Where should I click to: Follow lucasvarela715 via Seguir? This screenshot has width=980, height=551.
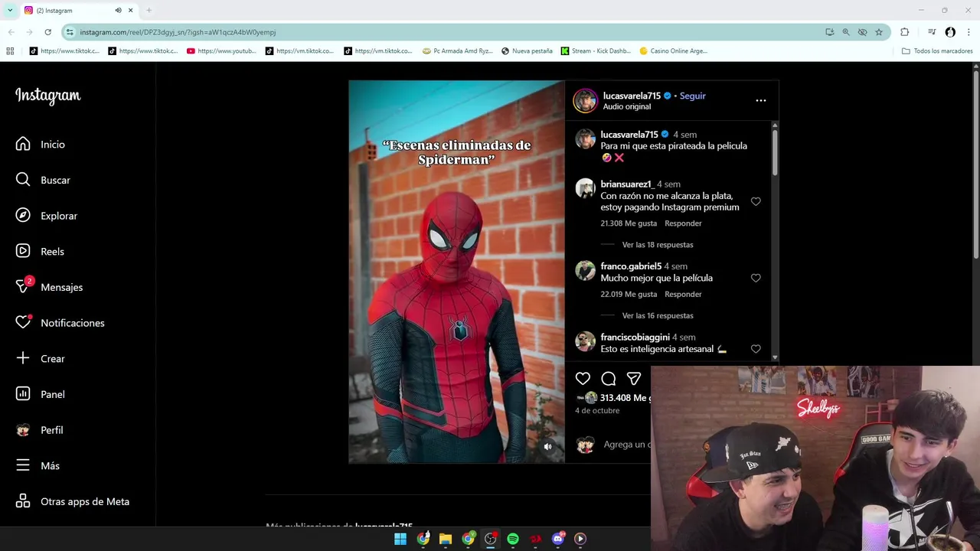pyautogui.click(x=692, y=96)
